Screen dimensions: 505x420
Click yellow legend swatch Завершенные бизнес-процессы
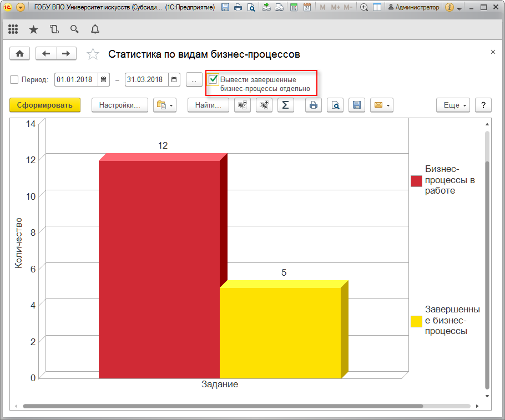pos(416,321)
